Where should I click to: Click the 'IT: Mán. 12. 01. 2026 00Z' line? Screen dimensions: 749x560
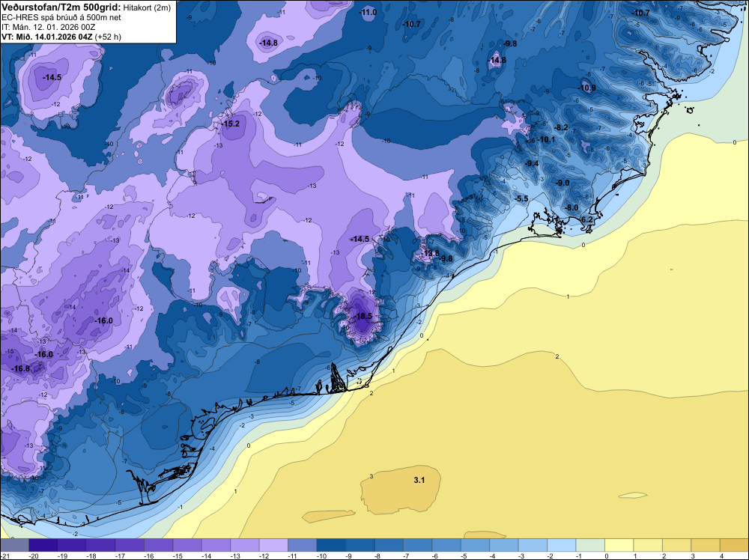[49, 27]
